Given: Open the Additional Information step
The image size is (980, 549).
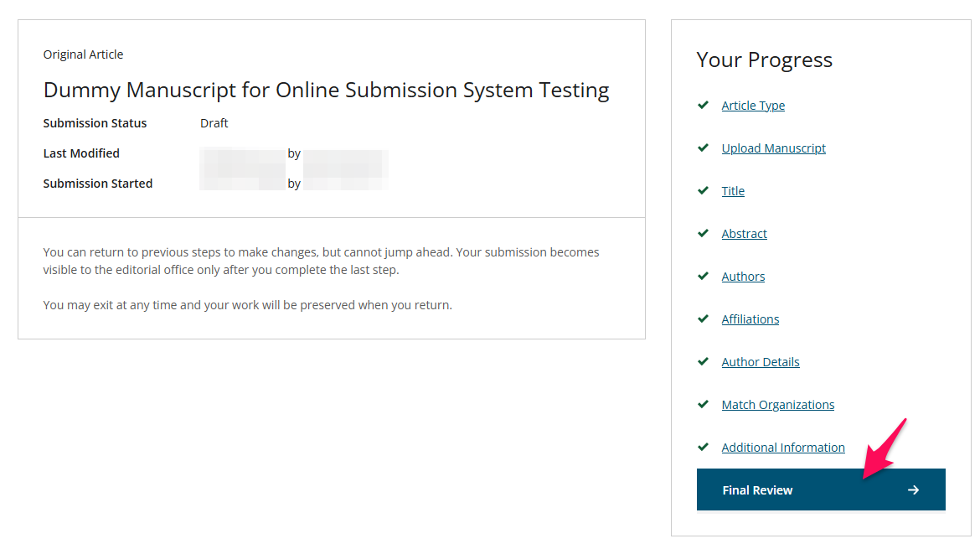Looking at the screenshot, I should (783, 448).
